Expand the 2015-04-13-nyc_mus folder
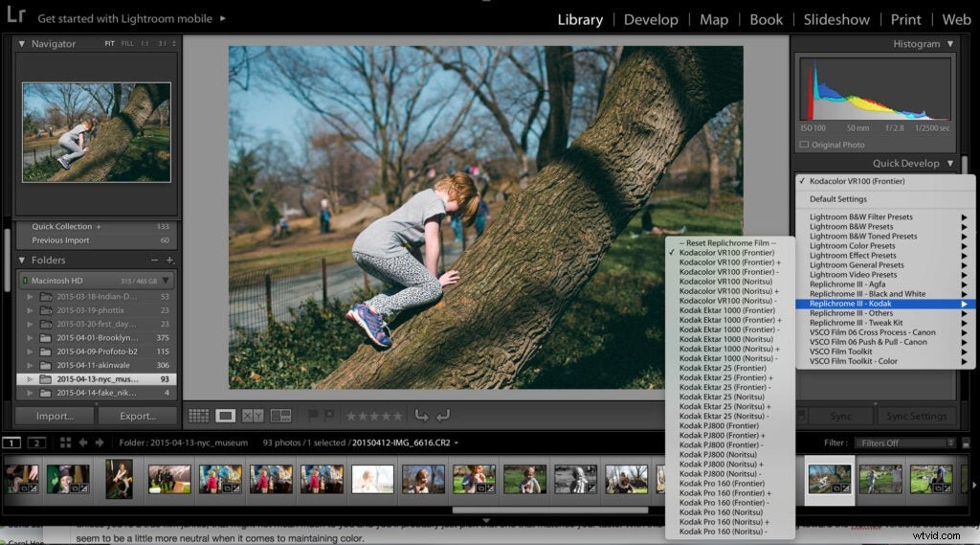 tap(30, 379)
